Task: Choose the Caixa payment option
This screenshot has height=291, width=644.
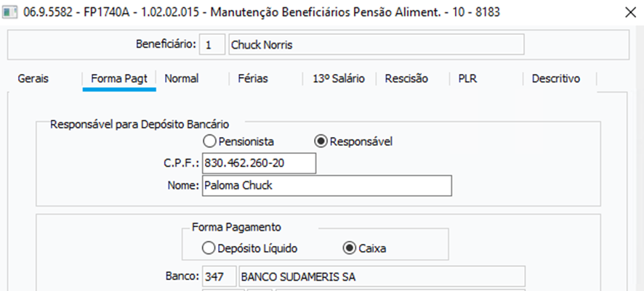Action: (x=350, y=248)
